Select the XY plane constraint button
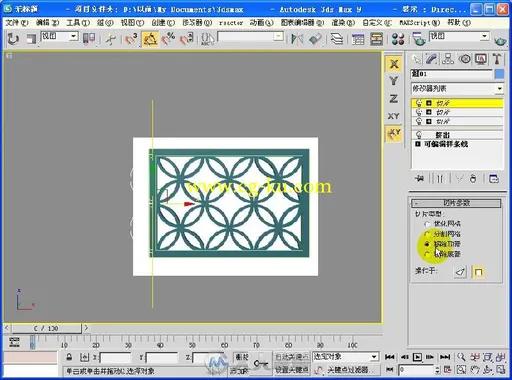The width and height of the screenshot is (512, 380). tap(394, 116)
